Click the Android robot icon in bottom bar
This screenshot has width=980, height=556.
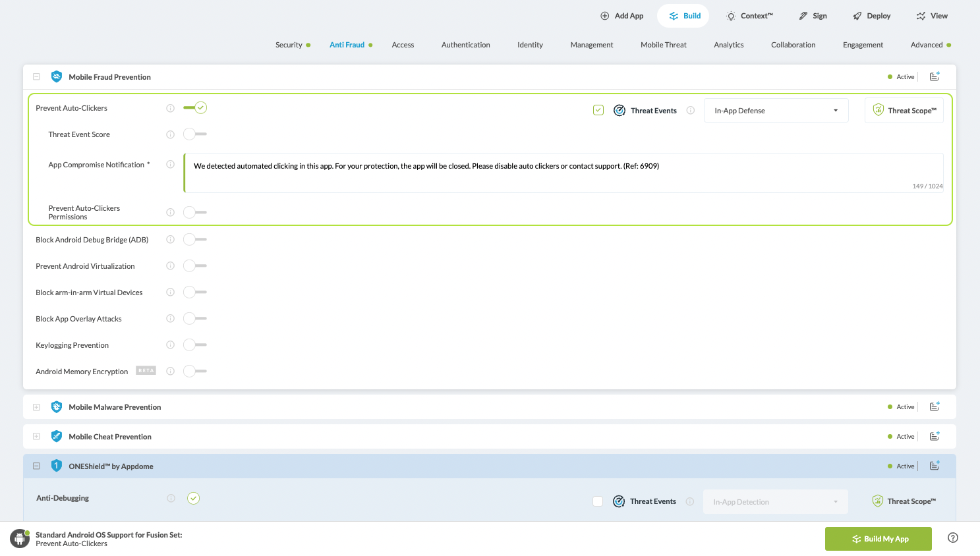[x=20, y=539]
